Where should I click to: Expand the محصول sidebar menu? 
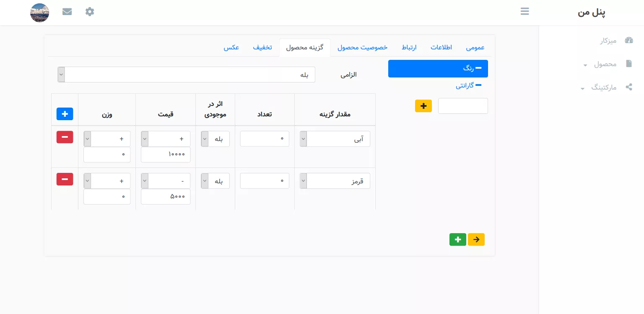pyautogui.click(x=605, y=64)
